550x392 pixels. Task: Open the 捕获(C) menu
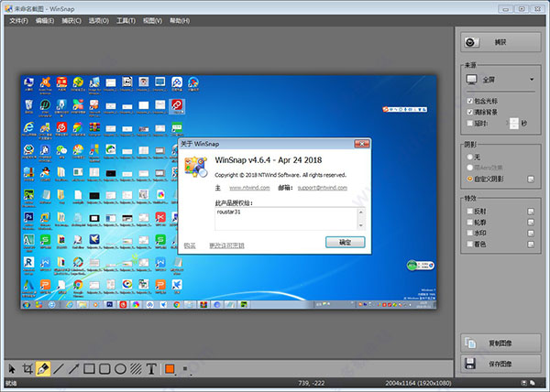click(71, 21)
